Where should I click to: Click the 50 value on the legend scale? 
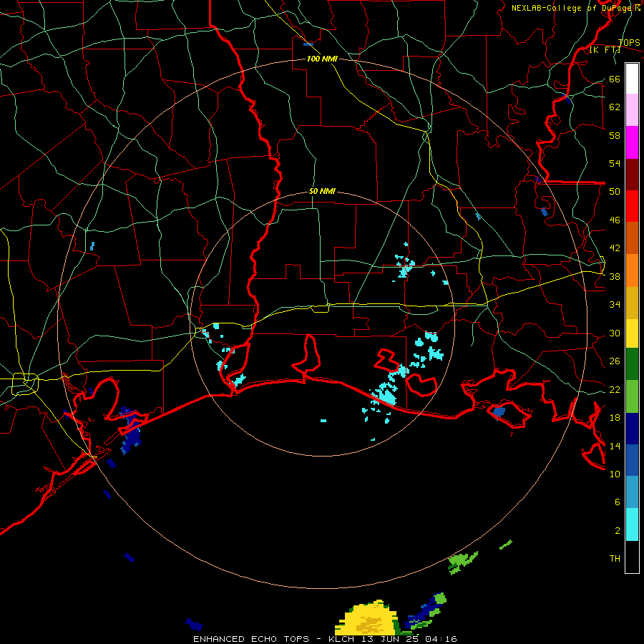(x=615, y=191)
